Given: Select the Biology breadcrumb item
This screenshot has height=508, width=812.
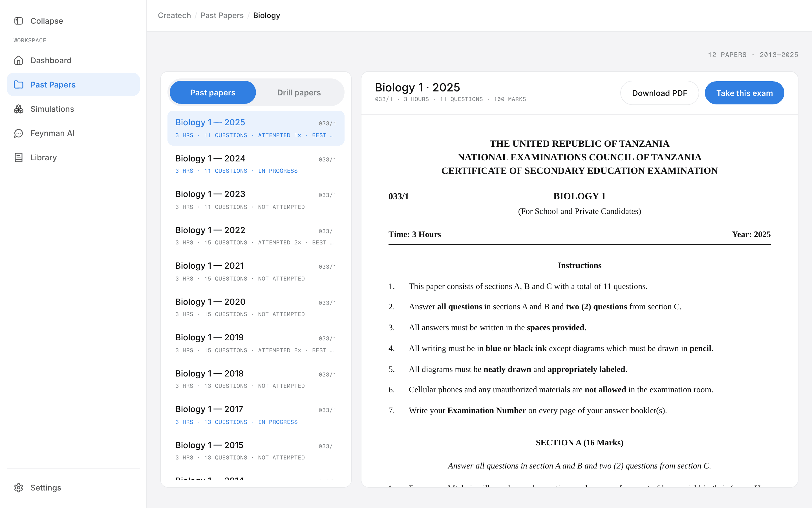Looking at the screenshot, I should [x=266, y=16].
